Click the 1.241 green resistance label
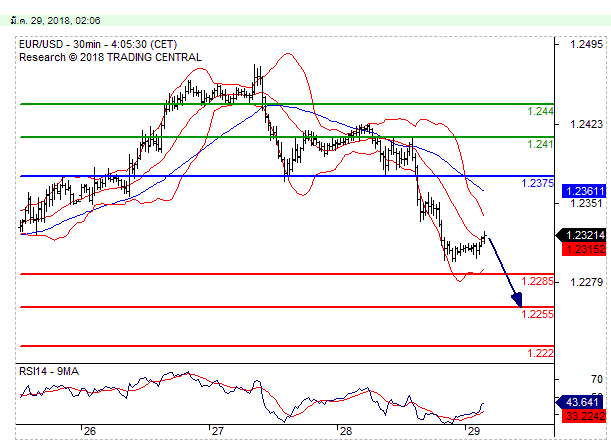 pos(540,144)
